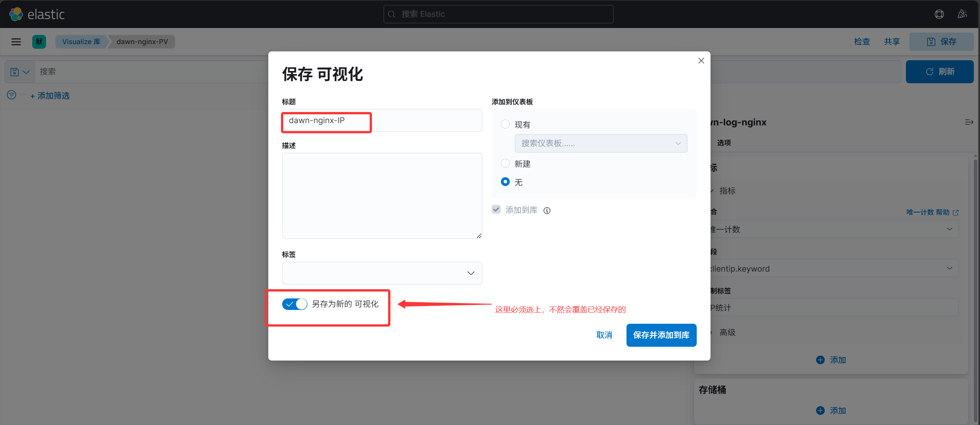The width and height of the screenshot is (980, 425).
Task: Open the hamburger navigation menu
Action: tap(16, 42)
